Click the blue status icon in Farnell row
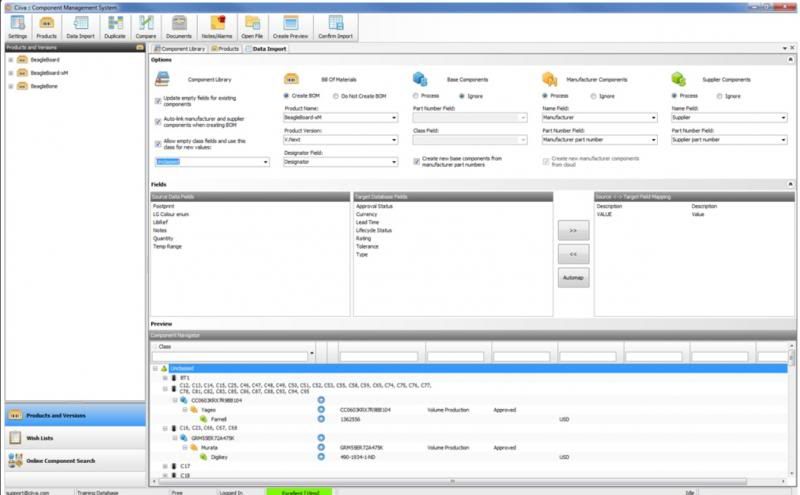The image size is (800, 495). [321, 419]
